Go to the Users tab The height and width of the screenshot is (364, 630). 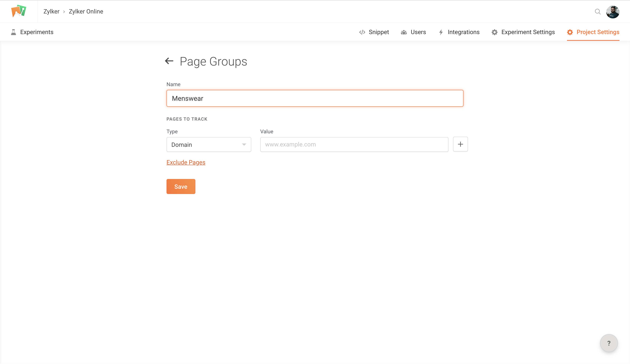coord(418,32)
